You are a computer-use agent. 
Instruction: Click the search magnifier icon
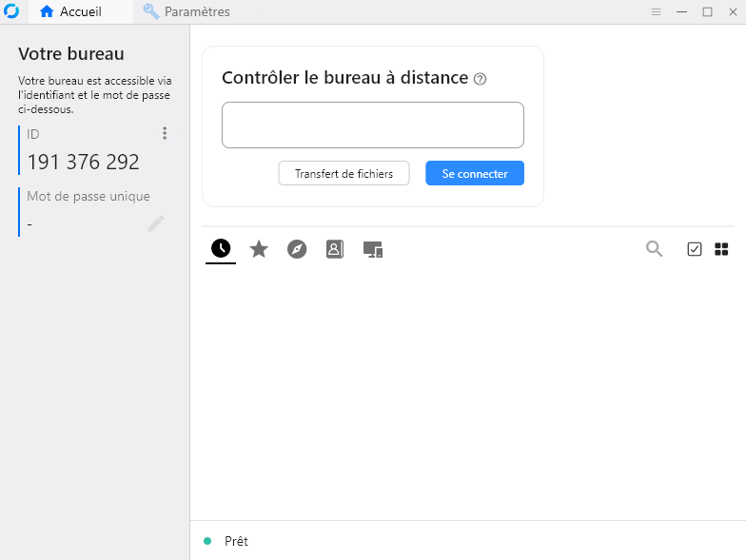pos(655,249)
